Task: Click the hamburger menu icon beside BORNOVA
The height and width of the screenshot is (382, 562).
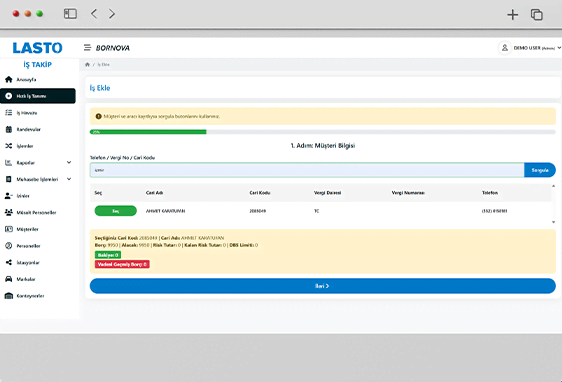Action: click(x=87, y=48)
